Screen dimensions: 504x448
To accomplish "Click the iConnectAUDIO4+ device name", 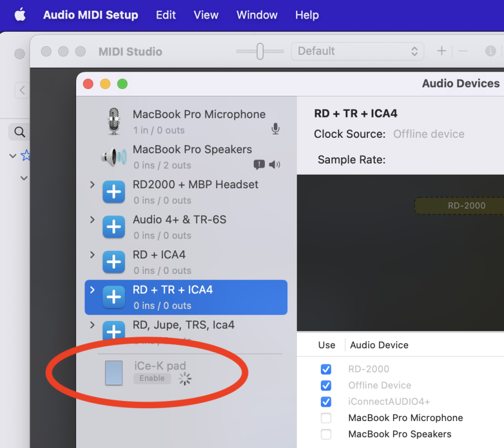I will coord(389,402).
